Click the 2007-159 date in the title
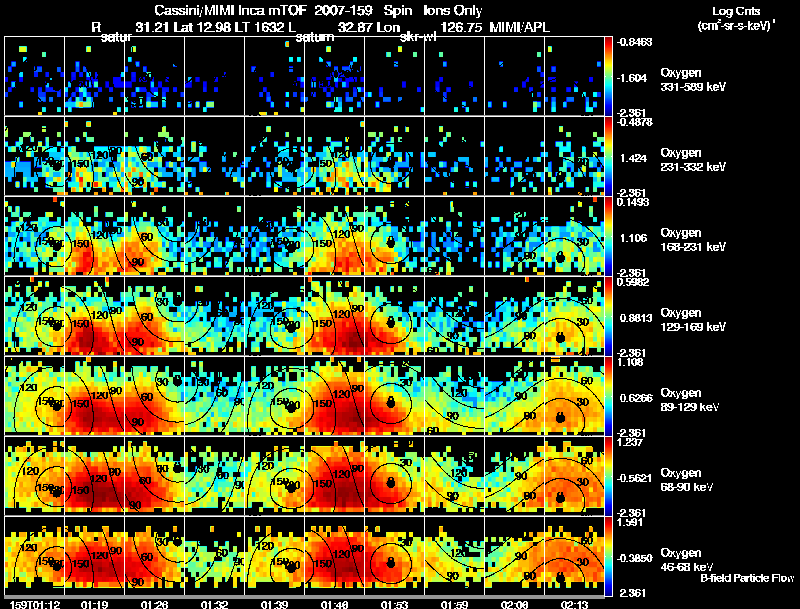 click(342, 11)
